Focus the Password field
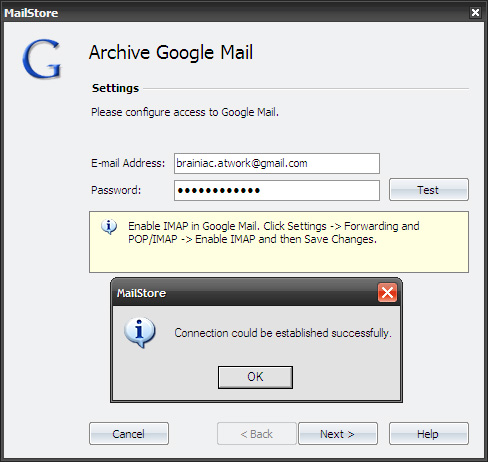The height and width of the screenshot is (462, 488). [x=277, y=190]
